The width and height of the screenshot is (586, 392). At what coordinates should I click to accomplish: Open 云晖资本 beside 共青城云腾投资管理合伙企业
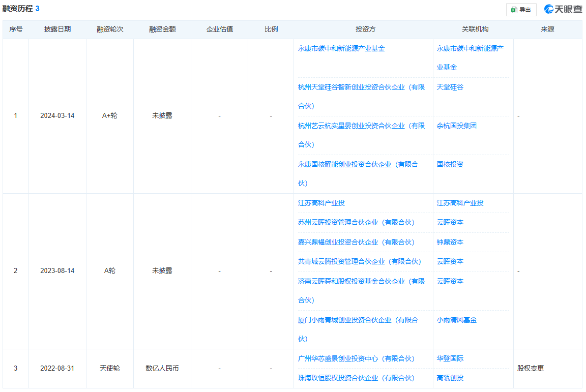450,261
